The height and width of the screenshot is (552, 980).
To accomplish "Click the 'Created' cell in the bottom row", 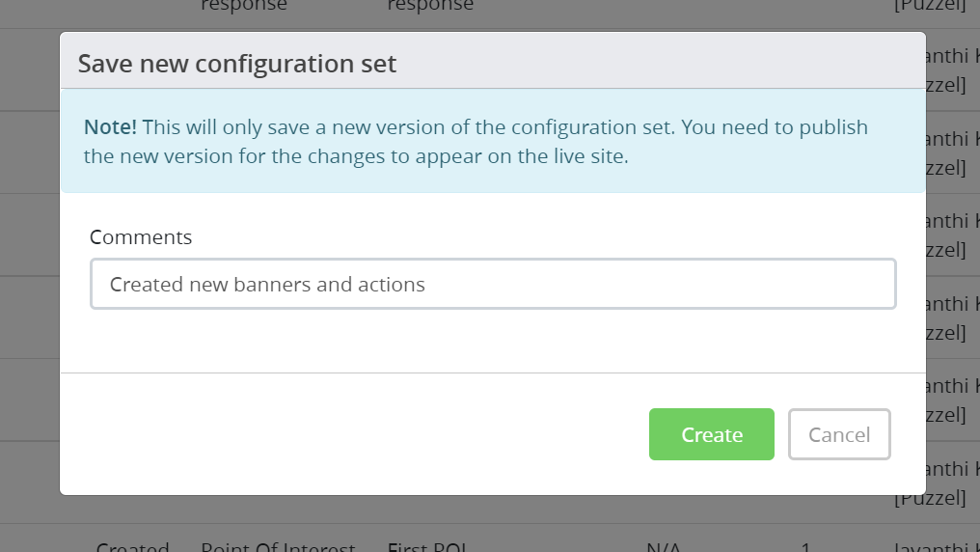I will (x=132, y=546).
